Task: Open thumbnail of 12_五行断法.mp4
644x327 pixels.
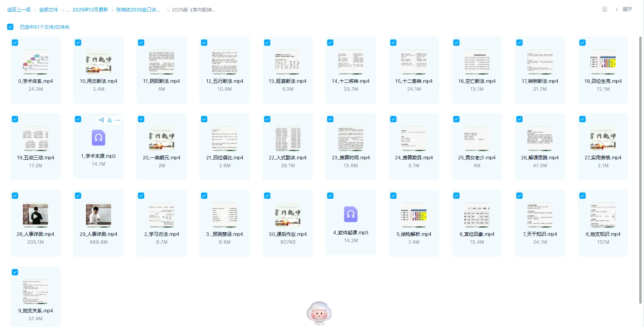Action: click(x=225, y=62)
